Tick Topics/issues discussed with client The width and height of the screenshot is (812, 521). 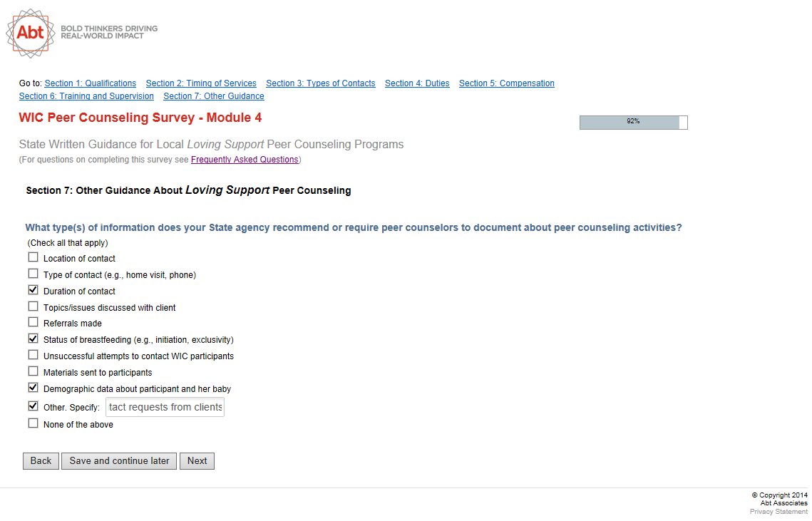coord(33,306)
